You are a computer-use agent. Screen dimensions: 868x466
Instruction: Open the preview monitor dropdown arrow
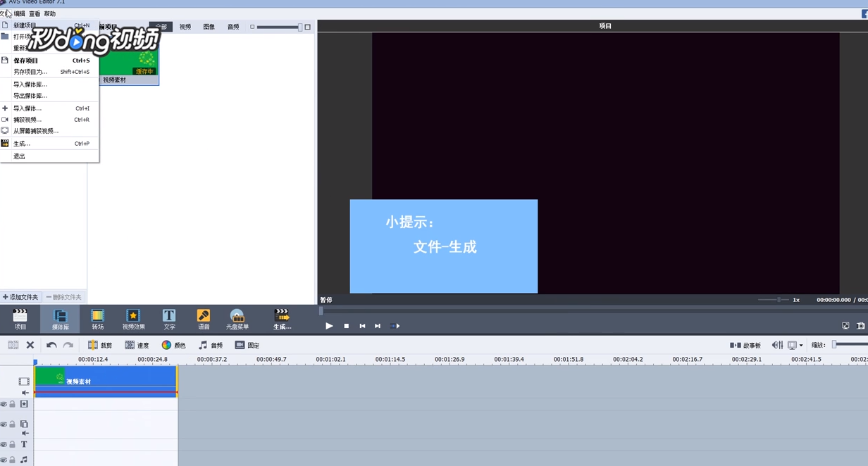pos(801,345)
